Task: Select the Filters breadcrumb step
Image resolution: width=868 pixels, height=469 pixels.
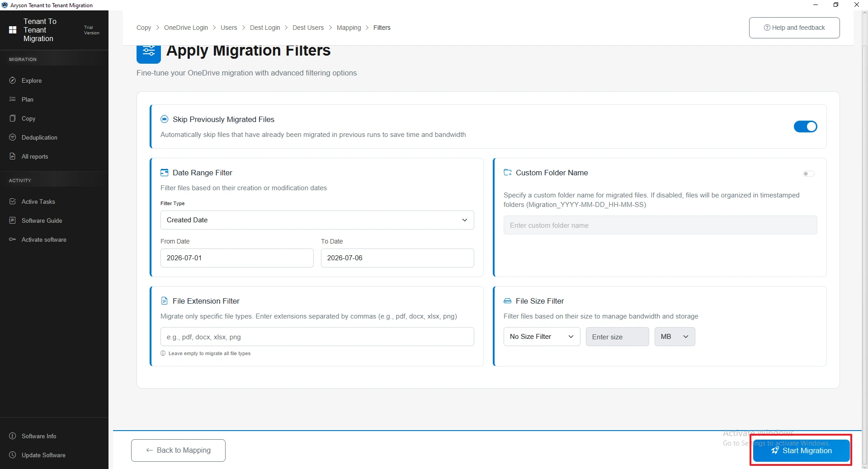Action: pyautogui.click(x=382, y=28)
